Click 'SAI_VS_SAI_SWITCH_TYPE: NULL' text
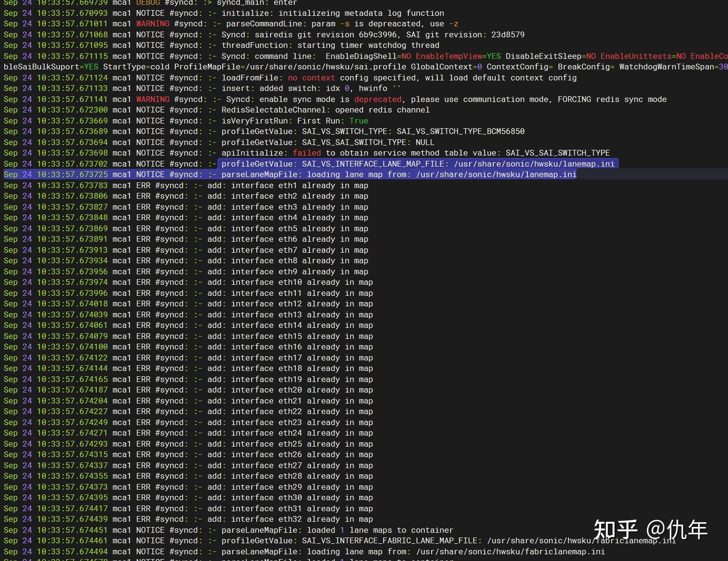 pyautogui.click(x=368, y=142)
